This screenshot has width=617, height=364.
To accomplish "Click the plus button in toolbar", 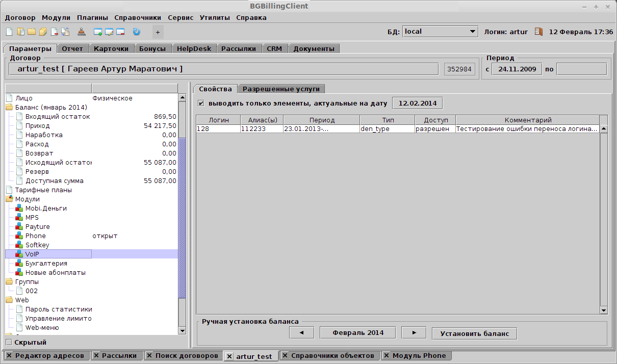I will point(158,32).
